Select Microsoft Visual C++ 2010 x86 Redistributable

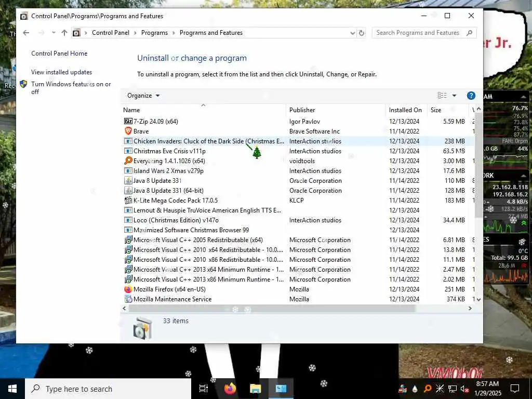pos(299,260)
